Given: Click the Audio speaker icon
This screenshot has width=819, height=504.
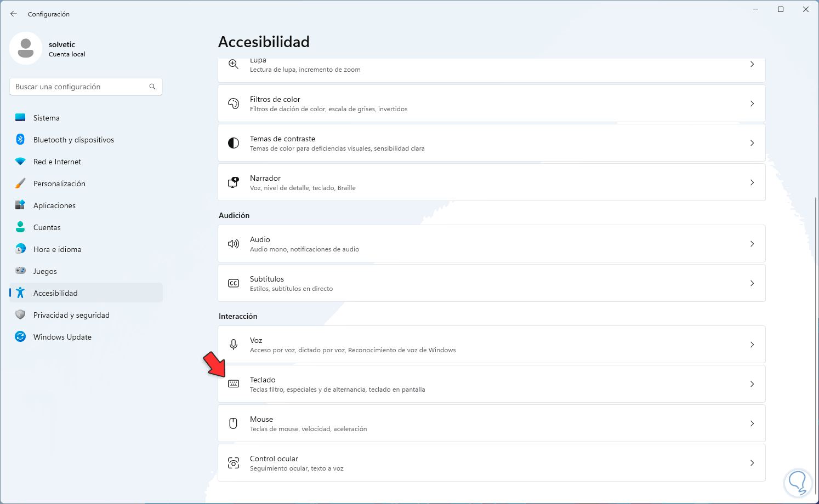Looking at the screenshot, I should (234, 244).
